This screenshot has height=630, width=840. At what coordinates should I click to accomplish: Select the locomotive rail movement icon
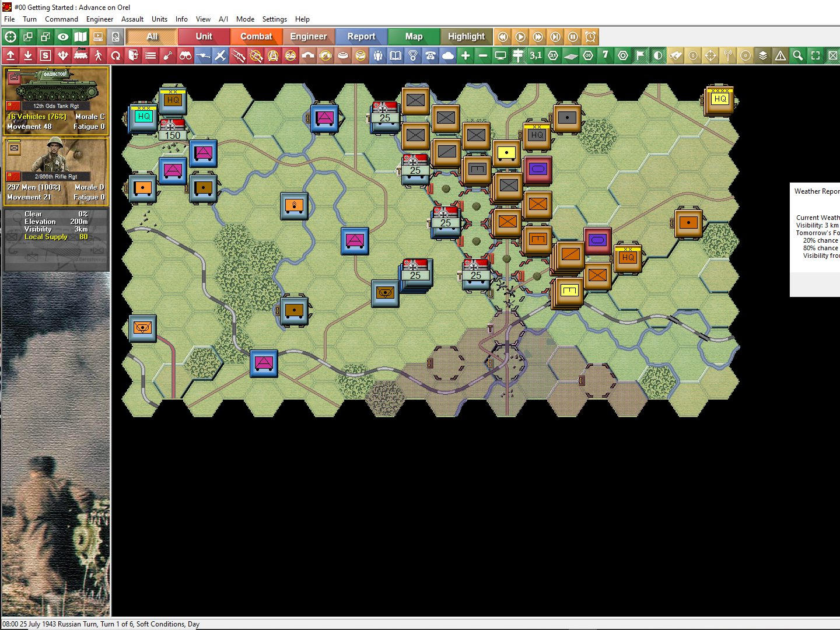pos(82,56)
